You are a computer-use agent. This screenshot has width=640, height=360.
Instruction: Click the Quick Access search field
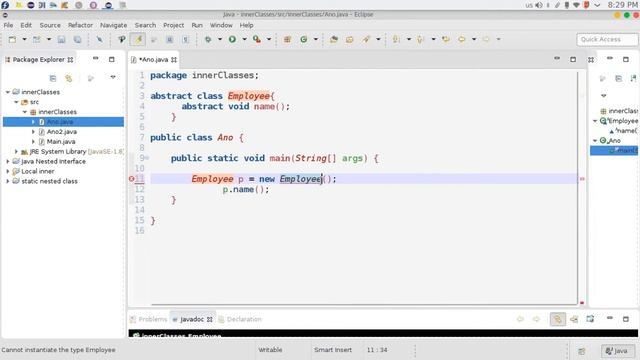[x=607, y=39]
